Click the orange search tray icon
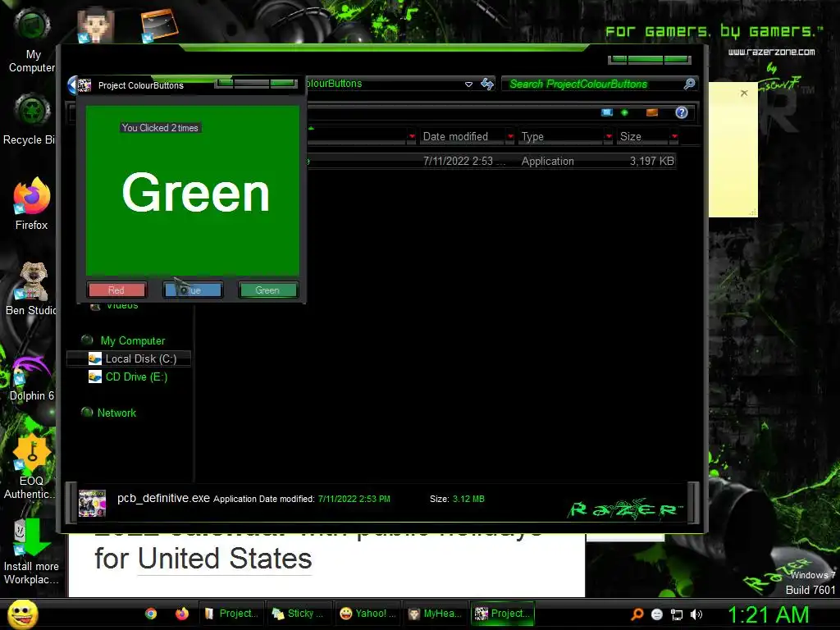Viewport: 840px width, 630px height. click(x=637, y=614)
